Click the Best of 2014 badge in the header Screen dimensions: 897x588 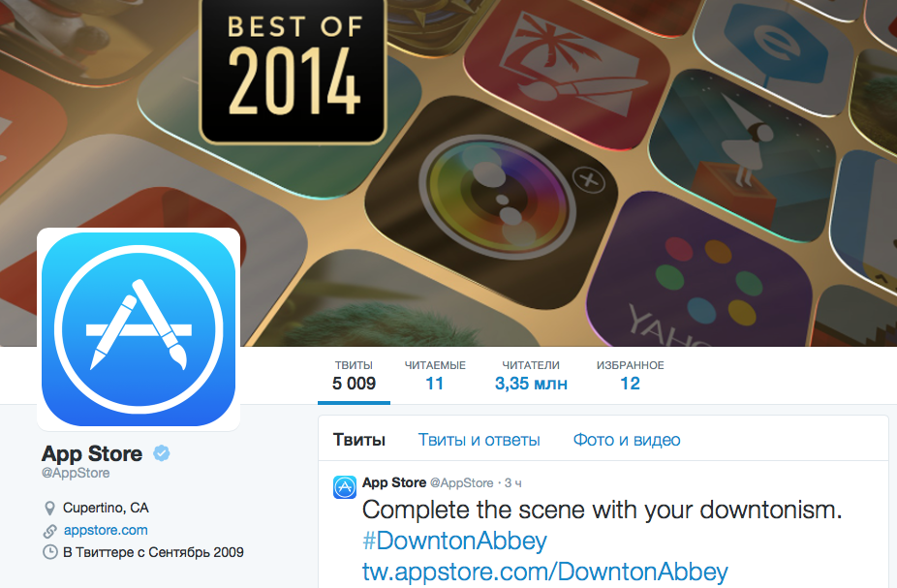pos(294,71)
